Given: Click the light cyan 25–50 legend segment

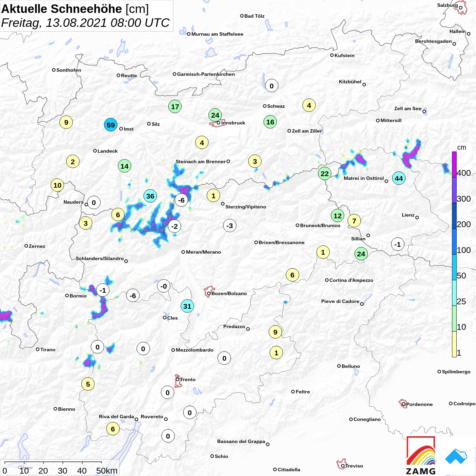Looking at the screenshot, I should pos(454,293).
